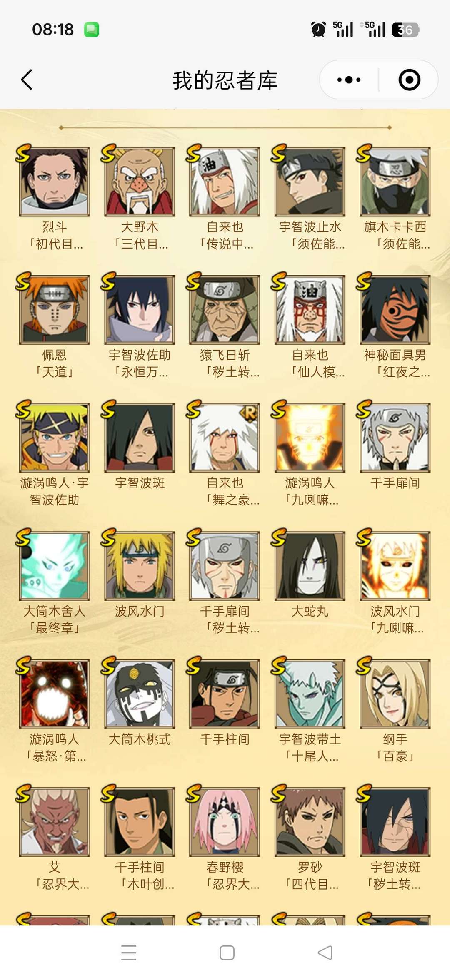The image size is (450, 980).
Task: Choose the 春野樱 ninja portrait
Action: pyautogui.click(x=225, y=821)
